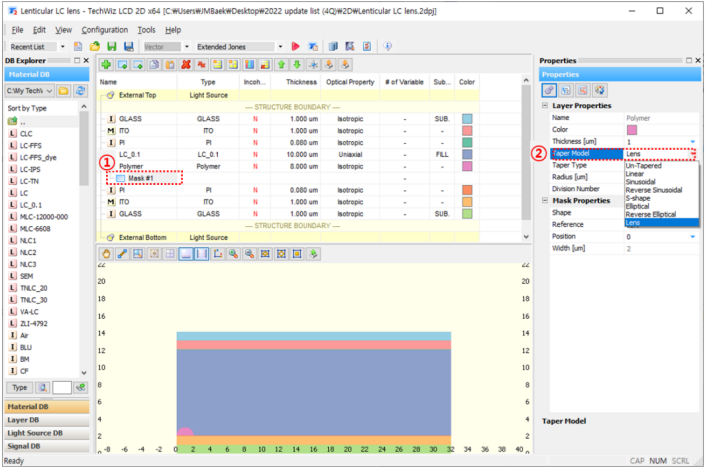Click the green plus add layer icon
707x470 pixels.
pyautogui.click(x=106, y=65)
